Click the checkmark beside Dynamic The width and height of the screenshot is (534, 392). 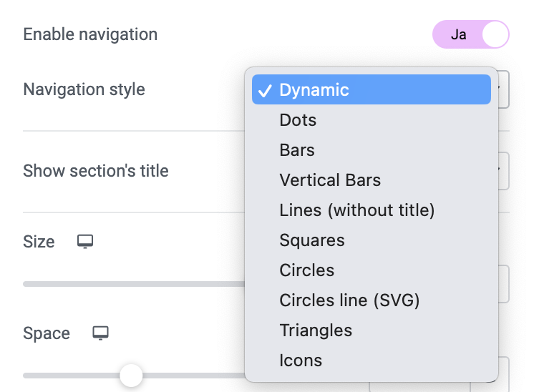coord(265,91)
